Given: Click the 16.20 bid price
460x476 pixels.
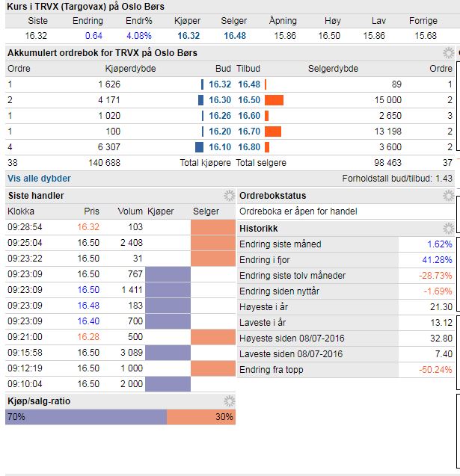Looking at the screenshot, I should [x=220, y=132].
